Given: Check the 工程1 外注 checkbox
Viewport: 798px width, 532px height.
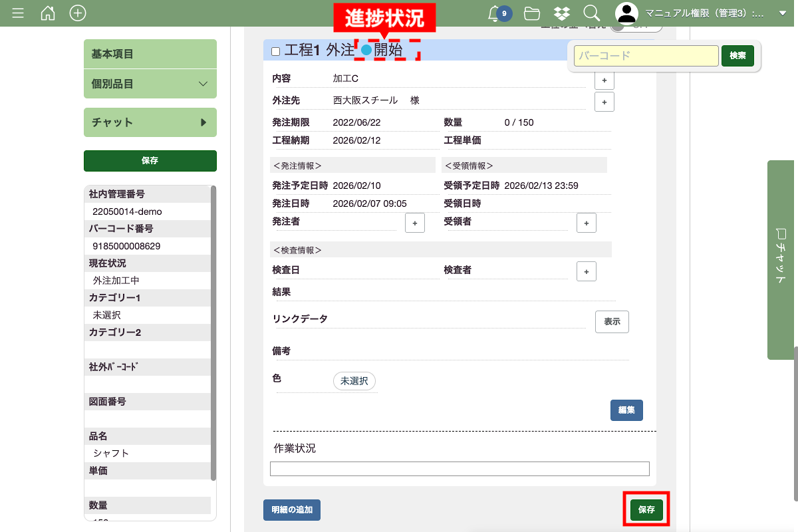Looking at the screenshot, I should click(x=276, y=51).
